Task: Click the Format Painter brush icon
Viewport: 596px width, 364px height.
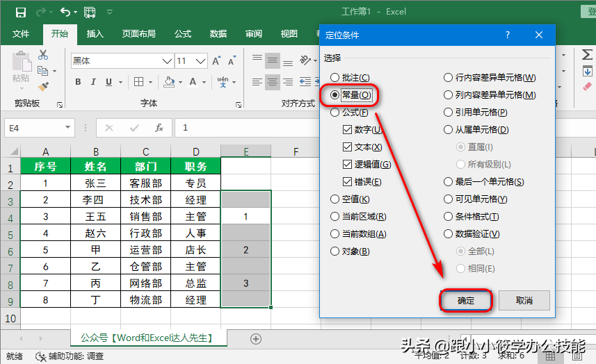Action: click(x=43, y=87)
